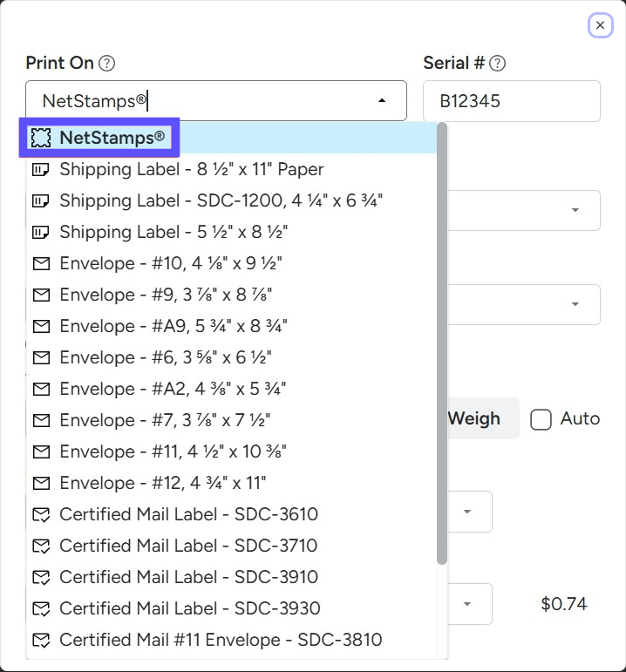Click the dropdown list scrollbar thumb

[x=442, y=343]
